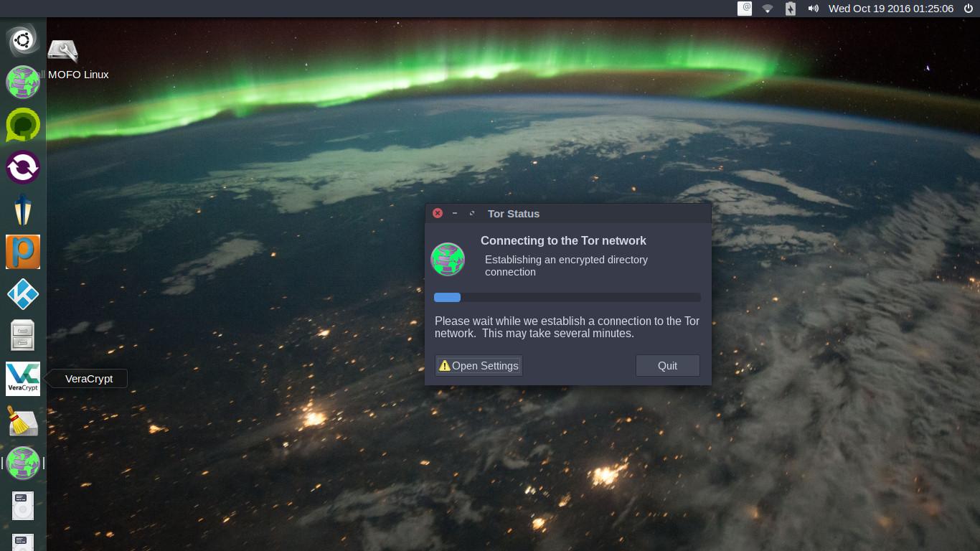Click the onion globe icon in Tor Status dialog

[448, 260]
